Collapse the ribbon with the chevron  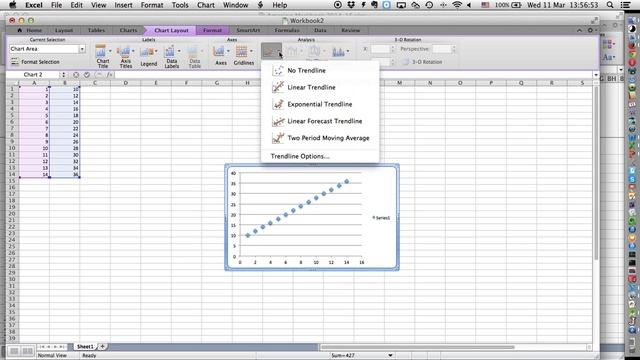[580, 30]
